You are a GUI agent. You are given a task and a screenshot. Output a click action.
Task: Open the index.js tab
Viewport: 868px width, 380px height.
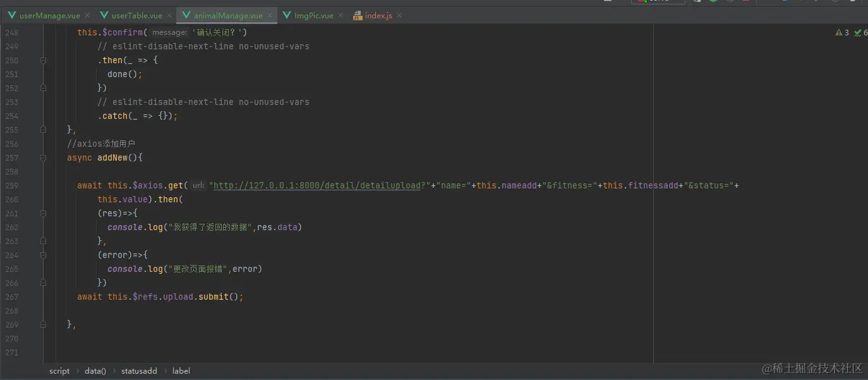pyautogui.click(x=379, y=15)
